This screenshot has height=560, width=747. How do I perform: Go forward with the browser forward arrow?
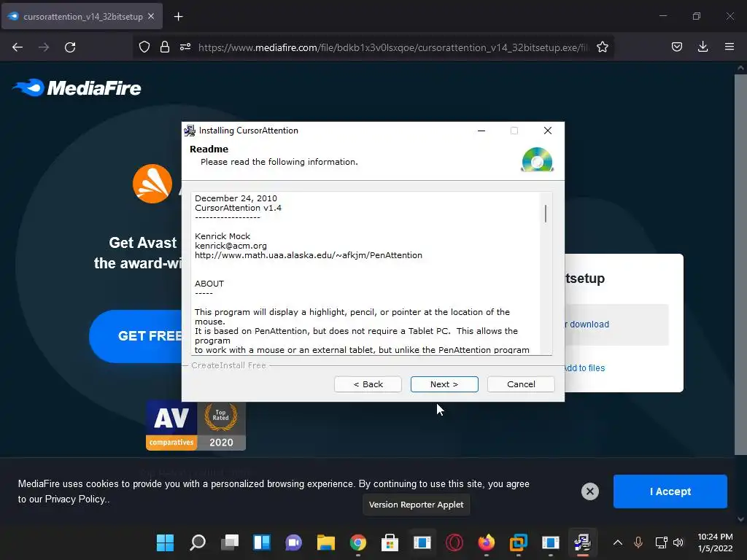(x=44, y=47)
